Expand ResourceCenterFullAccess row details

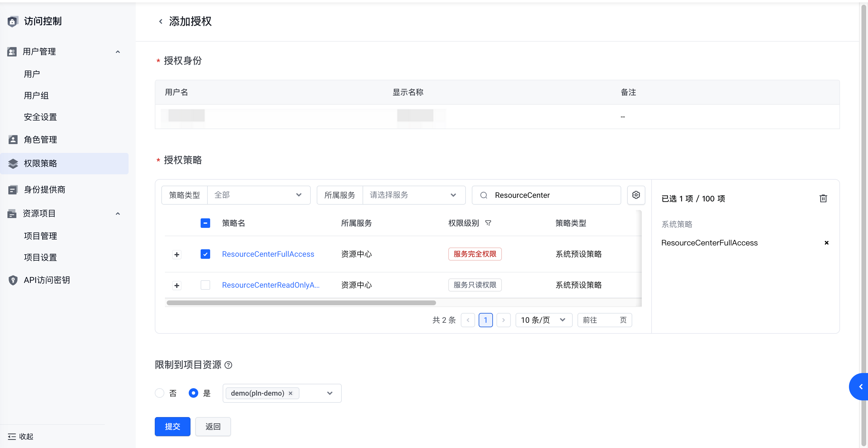pyautogui.click(x=177, y=254)
